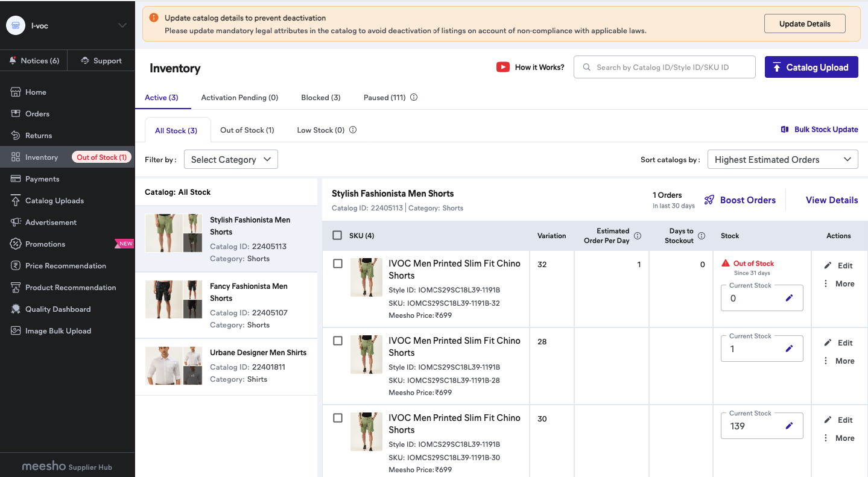This screenshot has width=868, height=477.
Task: Click info icon beside Days to Stockout
Action: coord(702,236)
